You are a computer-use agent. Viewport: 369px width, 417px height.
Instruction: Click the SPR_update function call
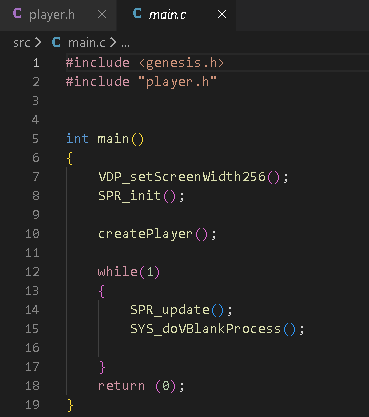[x=170, y=310]
